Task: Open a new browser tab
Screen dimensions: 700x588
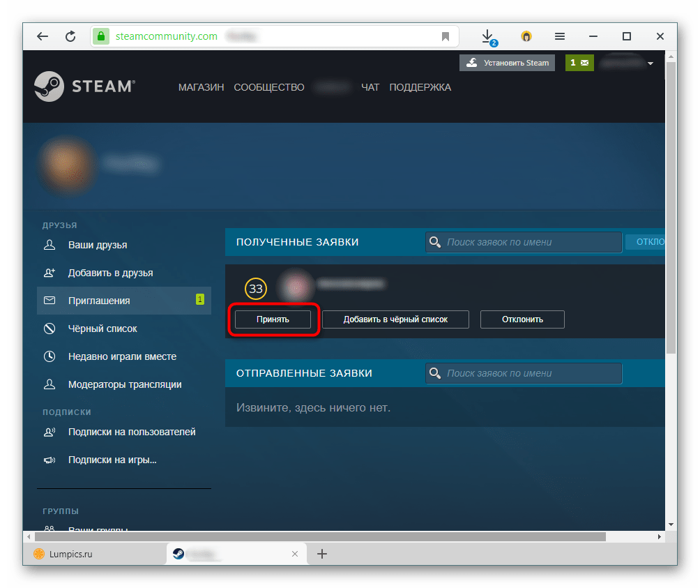Action: [x=322, y=554]
